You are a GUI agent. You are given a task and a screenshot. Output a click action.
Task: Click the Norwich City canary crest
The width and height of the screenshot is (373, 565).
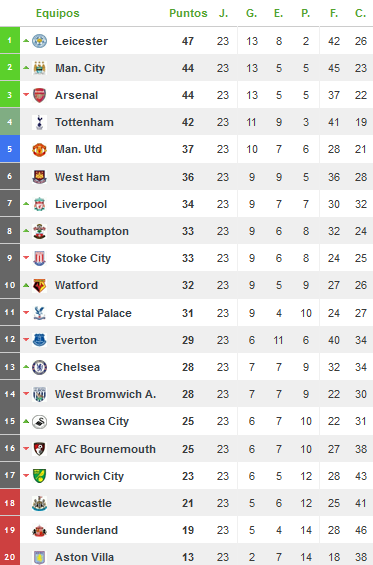39,476
